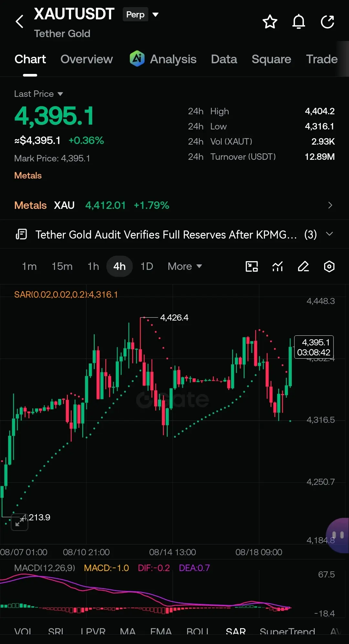Switch to the Square tab
Screen dimensions: 349x644
[271, 59]
